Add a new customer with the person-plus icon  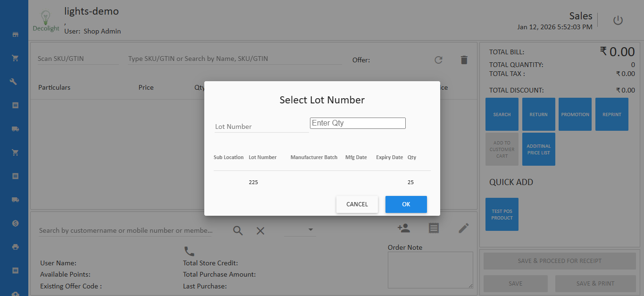[403, 228]
